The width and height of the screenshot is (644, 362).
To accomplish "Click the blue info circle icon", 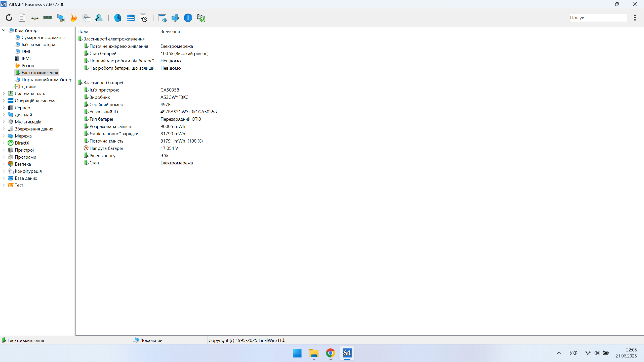I will coord(188,18).
